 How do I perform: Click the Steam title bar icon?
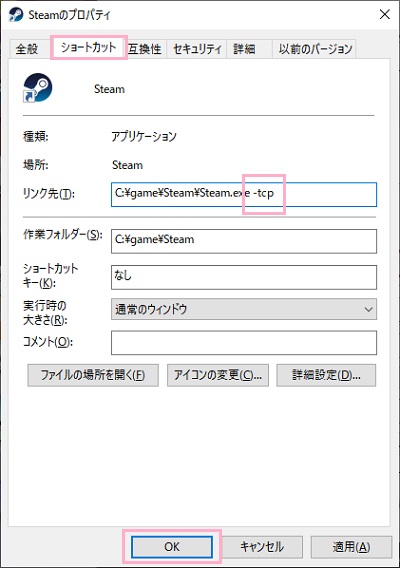[16, 15]
